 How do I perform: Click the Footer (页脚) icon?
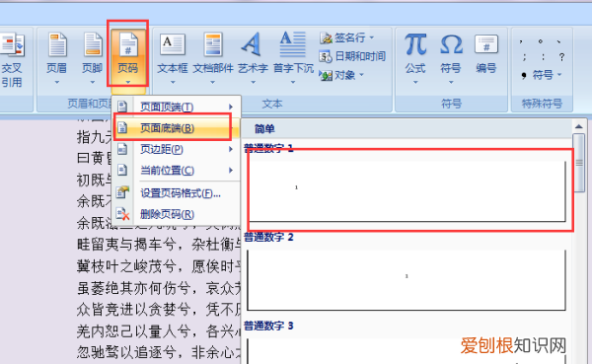(x=93, y=45)
